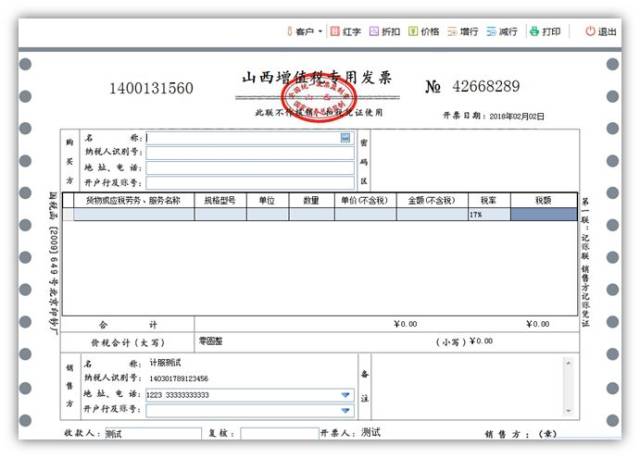Select the highlighted 税额 cell in first row
This screenshot has width=640, height=458.
(x=543, y=215)
